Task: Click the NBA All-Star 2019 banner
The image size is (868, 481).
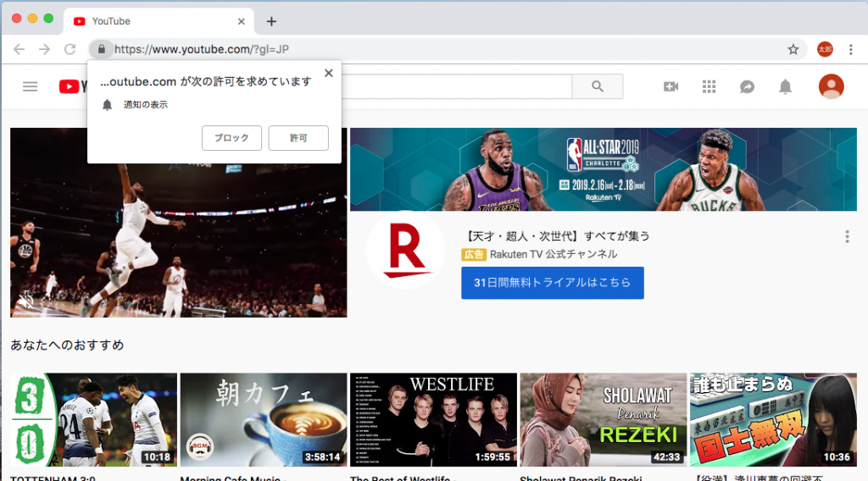Action: (604, 169)
